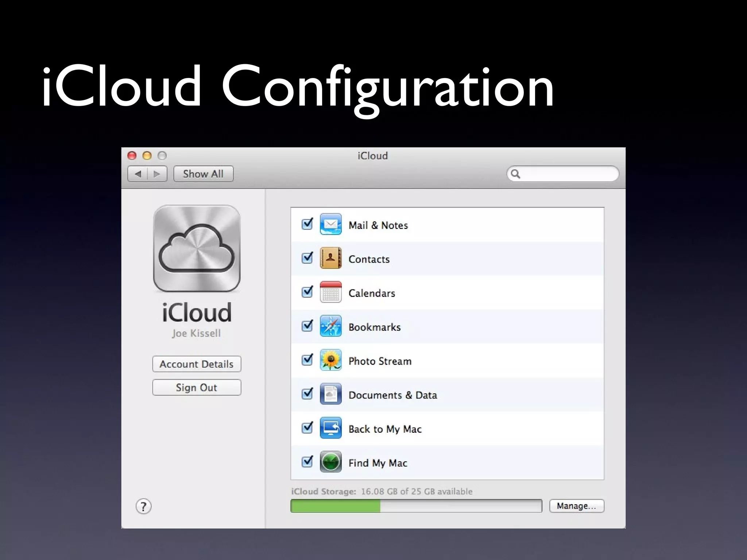Viewport: 747px width, 560px height.
Task: Click the "Find My Mac" label
Action: 378,463
